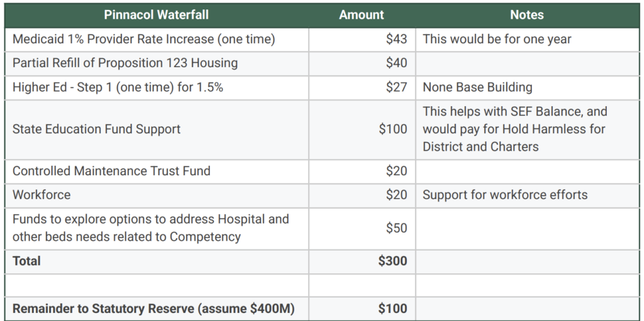Click the Higher Ed - Step 1 cell
644x321 pixels.
pyautogui.click(x=118, y=87)
